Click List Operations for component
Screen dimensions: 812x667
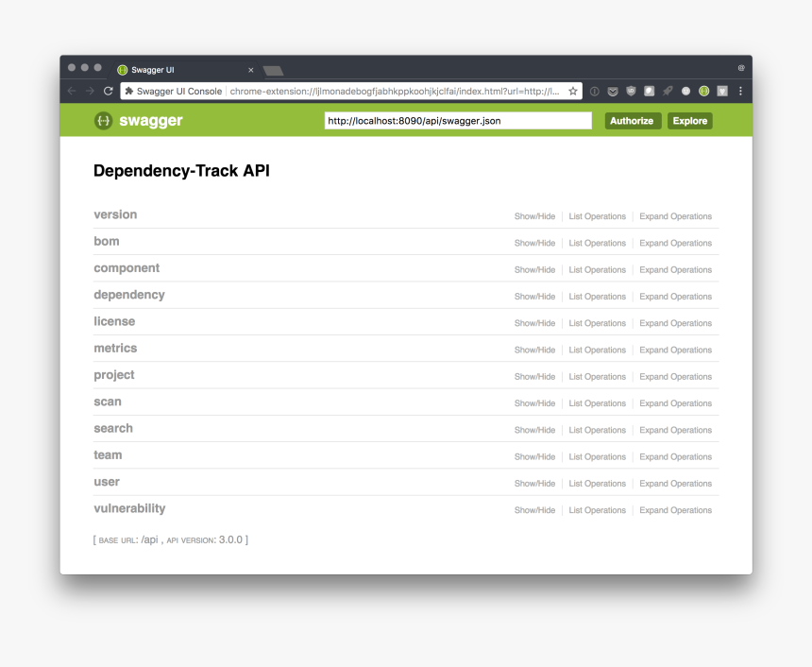(597, 270)
